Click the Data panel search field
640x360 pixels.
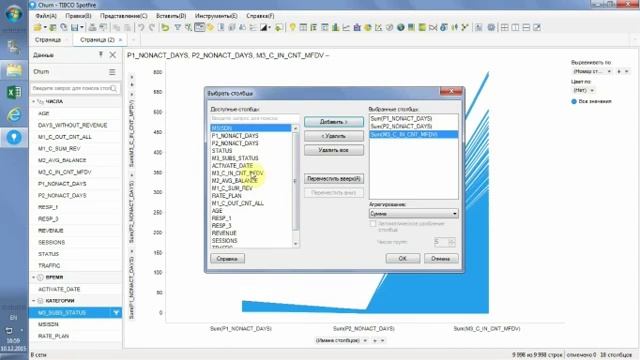tap(75, 88)
